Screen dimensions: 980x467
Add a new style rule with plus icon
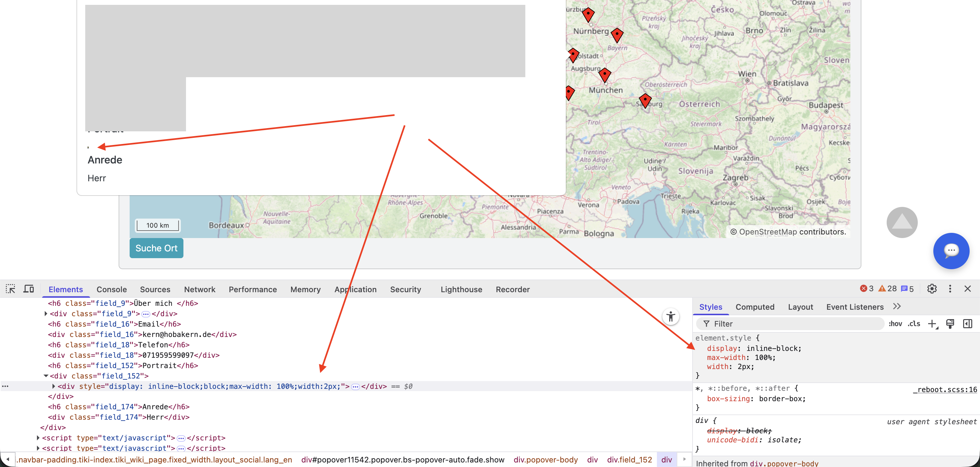coord(932,324)
